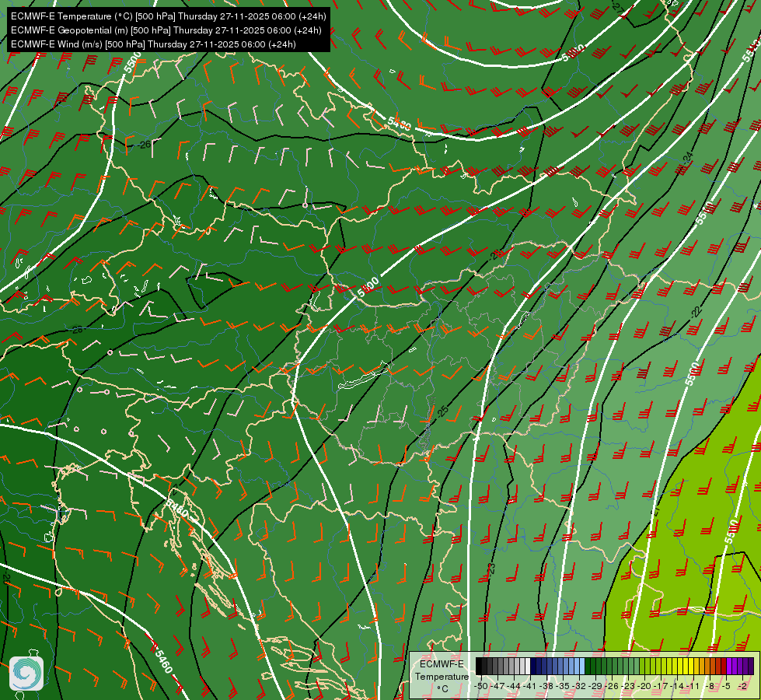Click the -38 label in the legend
The width and height of the screenshot is (761, 700).
coord(546,687)
